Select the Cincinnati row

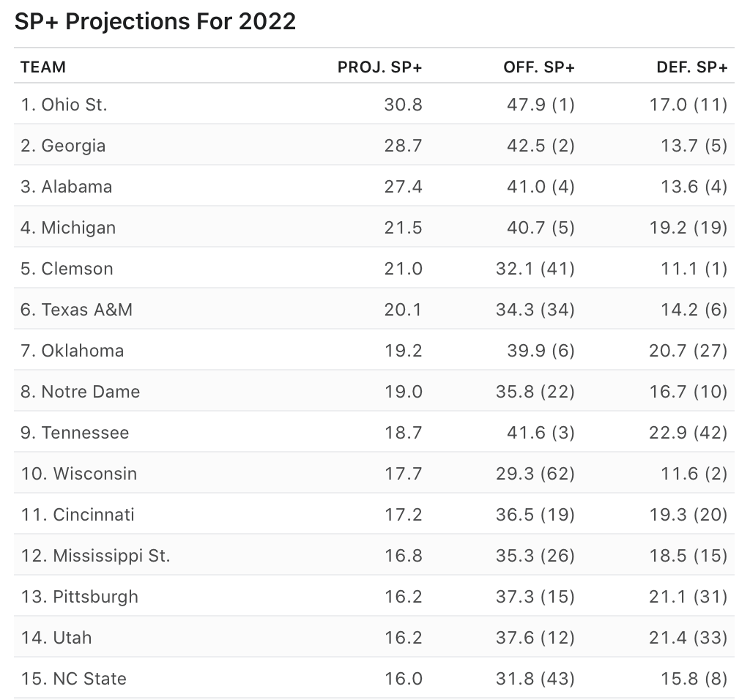click(x=94, y=515)
